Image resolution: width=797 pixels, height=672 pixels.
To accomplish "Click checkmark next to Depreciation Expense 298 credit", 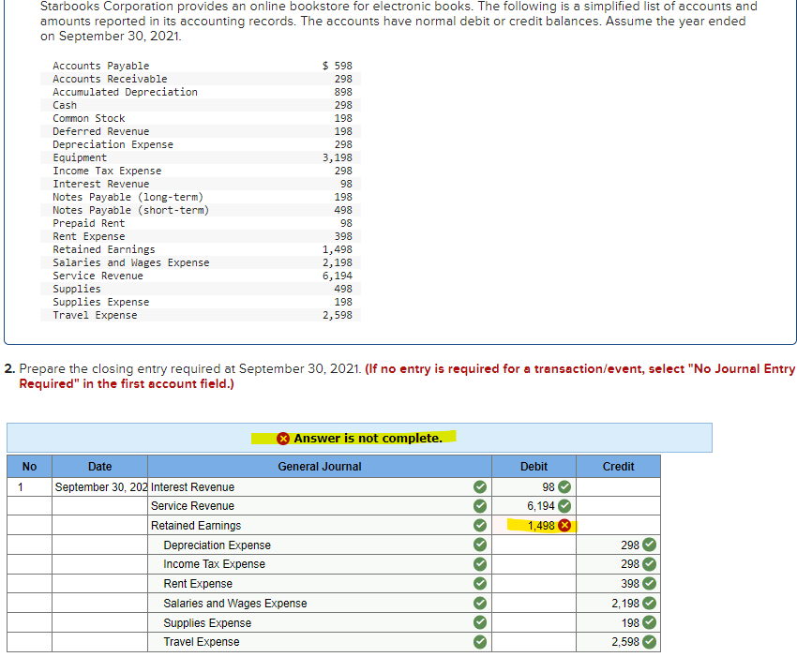I will (x=646, y=545).
